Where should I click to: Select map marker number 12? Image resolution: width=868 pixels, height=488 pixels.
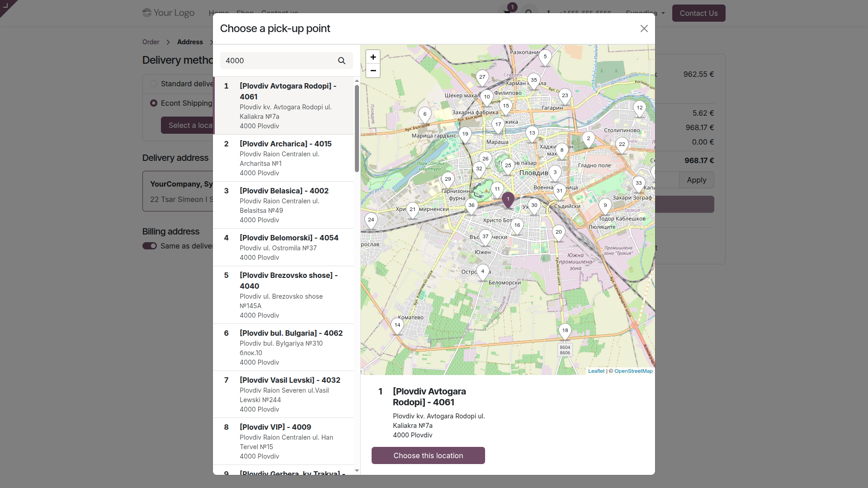pos(640,108)
